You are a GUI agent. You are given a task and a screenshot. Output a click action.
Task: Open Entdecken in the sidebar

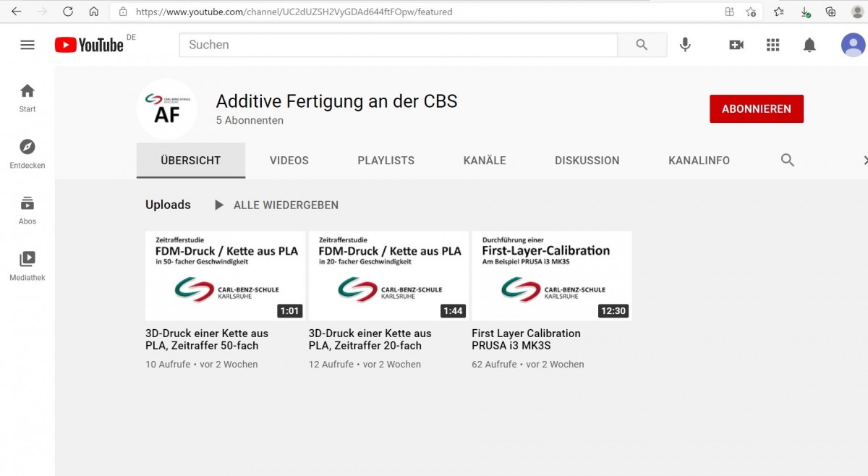27,154
